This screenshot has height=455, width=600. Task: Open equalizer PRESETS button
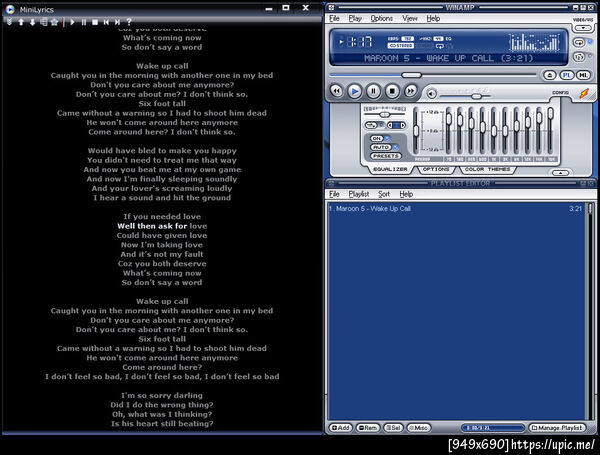pyautogui.click(x=386, y=156)
